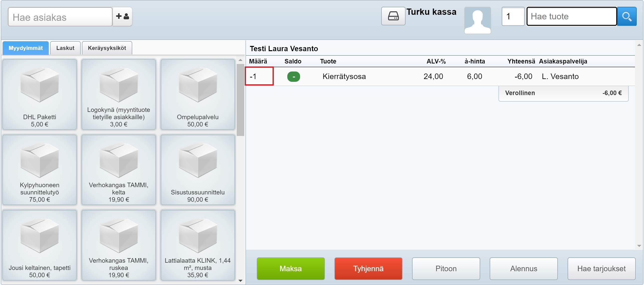The height and width of the screenshot is (285, 644).
Task: Click the add customer plus-person icon
Action: 122,17
